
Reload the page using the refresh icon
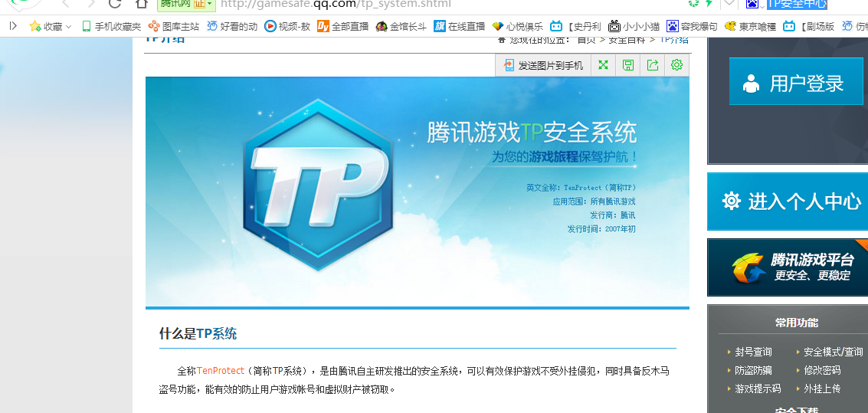coord(115,3)
